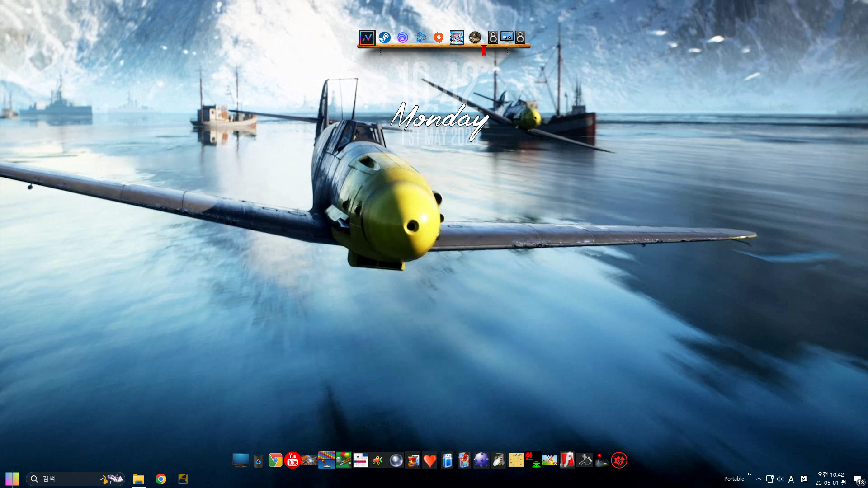Screen dimensions: 868x488
Task: Open the silver pinball sphere icon
Action: tap(396, 460)
